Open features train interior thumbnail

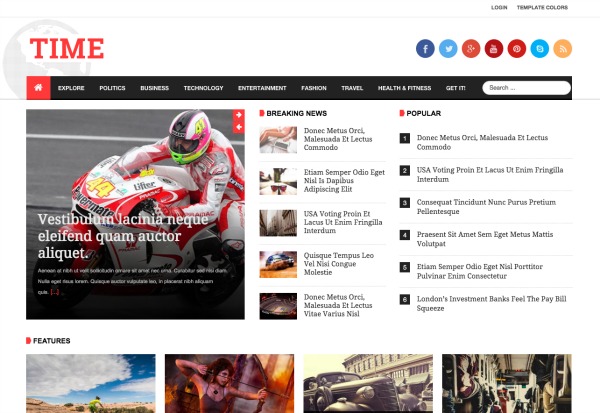pos(507,384)
